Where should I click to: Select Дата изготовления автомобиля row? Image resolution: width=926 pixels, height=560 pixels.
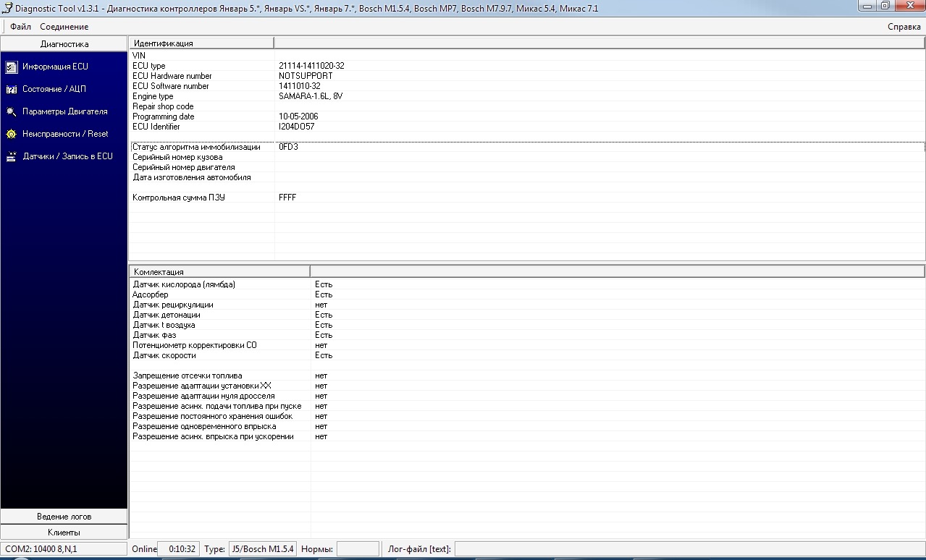[527, 177]
